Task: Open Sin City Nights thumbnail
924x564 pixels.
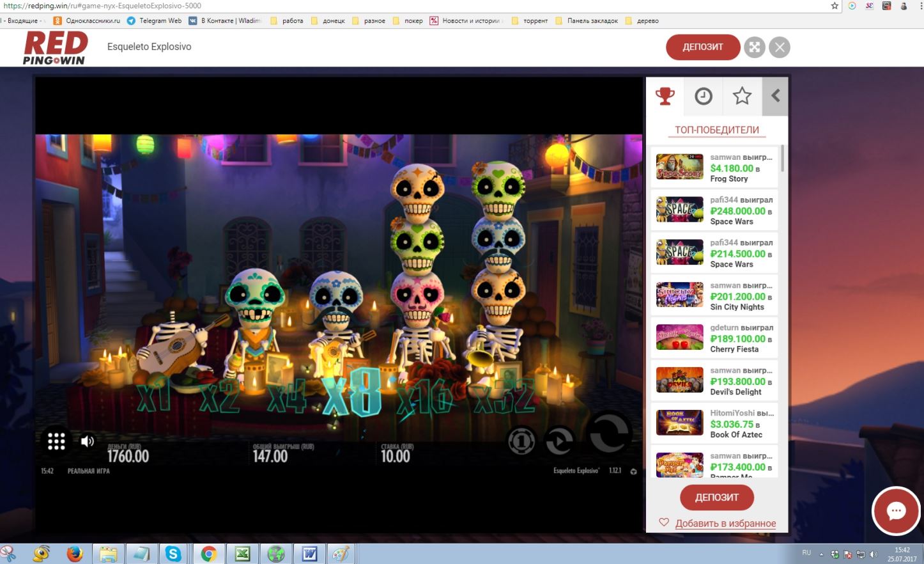Action: point(679,295)
